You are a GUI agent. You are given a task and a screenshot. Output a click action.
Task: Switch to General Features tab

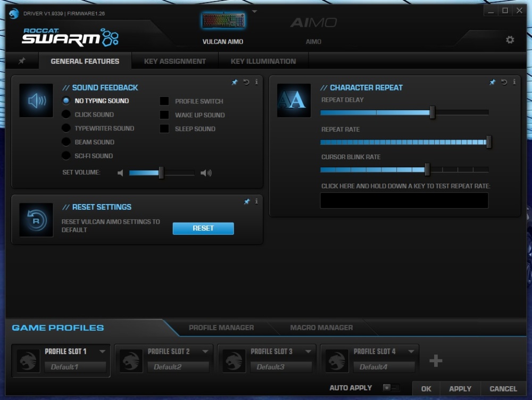[x=85, y=61]
